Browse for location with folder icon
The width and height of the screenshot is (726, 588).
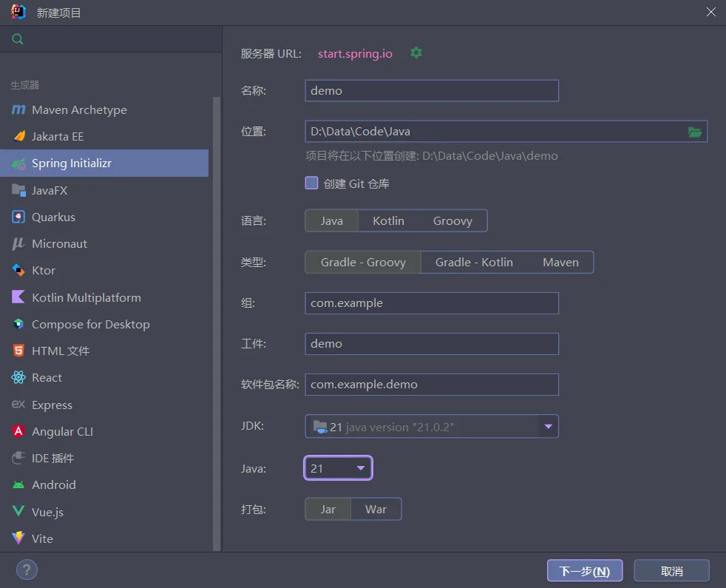pyautogui.click(x=694, y=132)
